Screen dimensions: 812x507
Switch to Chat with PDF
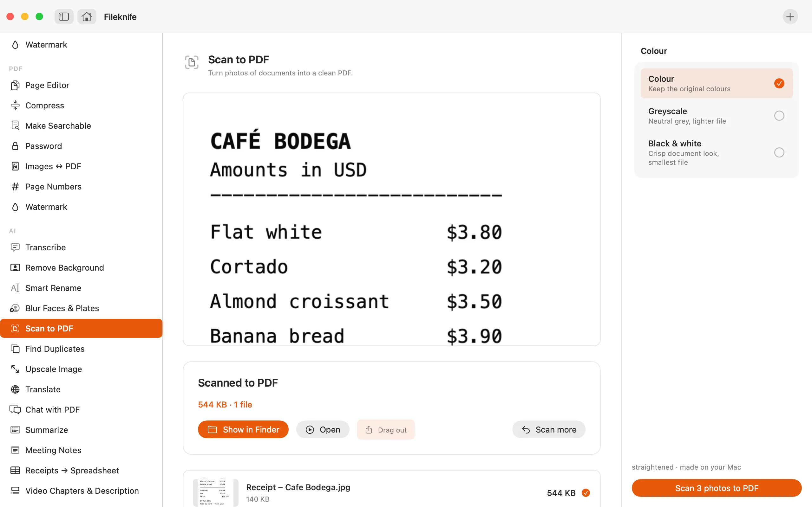pos(81,409)
